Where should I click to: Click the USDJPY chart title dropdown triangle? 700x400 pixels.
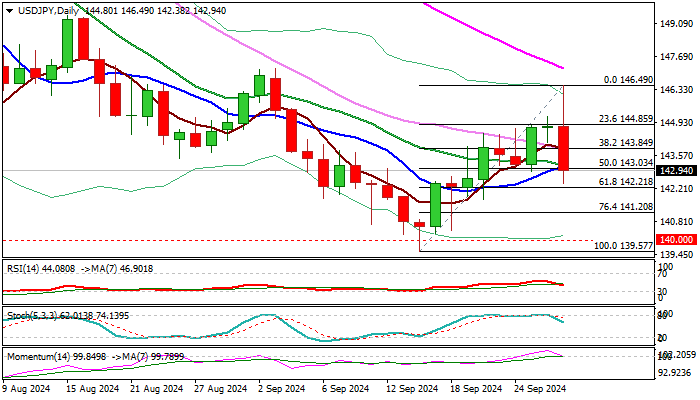pos(9,11)
